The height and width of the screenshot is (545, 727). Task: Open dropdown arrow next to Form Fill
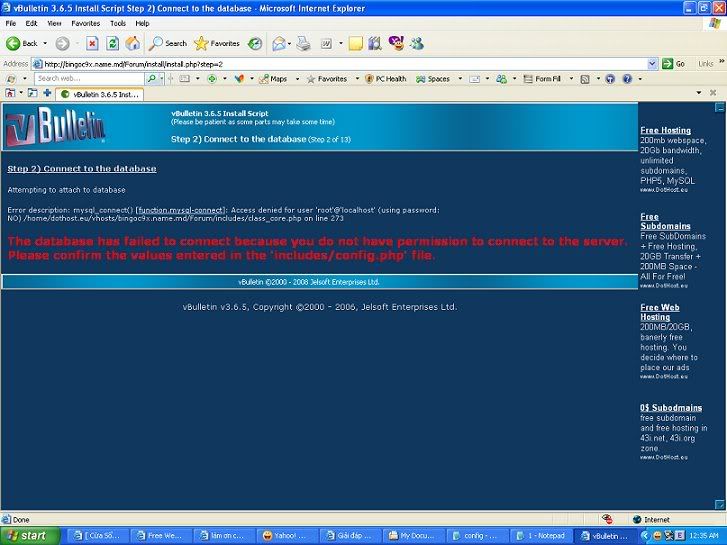tap(571, 79)
